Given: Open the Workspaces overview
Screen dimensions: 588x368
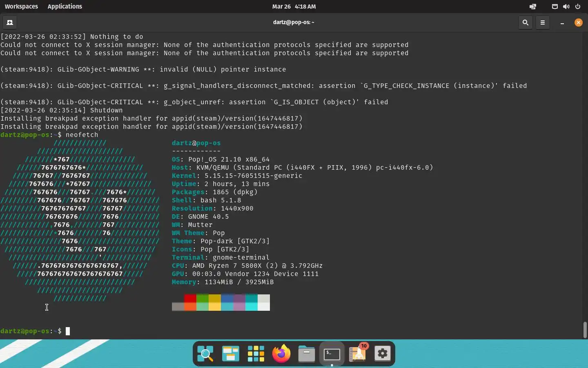Looking at the screenshot, I should coord(21,7).
